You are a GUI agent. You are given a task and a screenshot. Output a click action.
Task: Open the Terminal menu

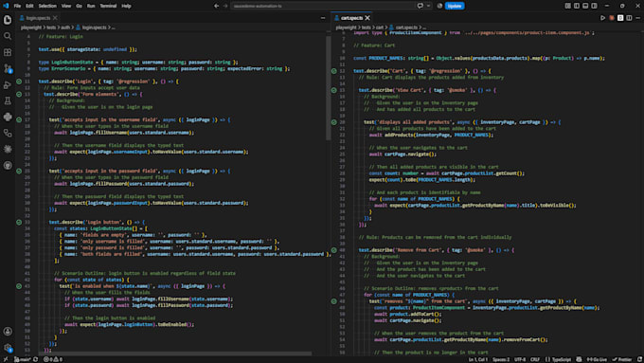(x=108, y=6)
